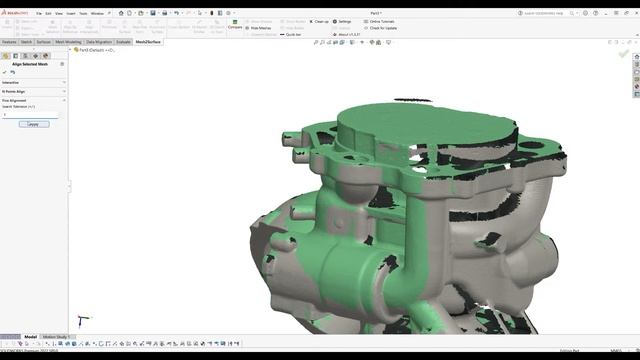Select the Motion Study 1 tab

(x=57, y=337)
